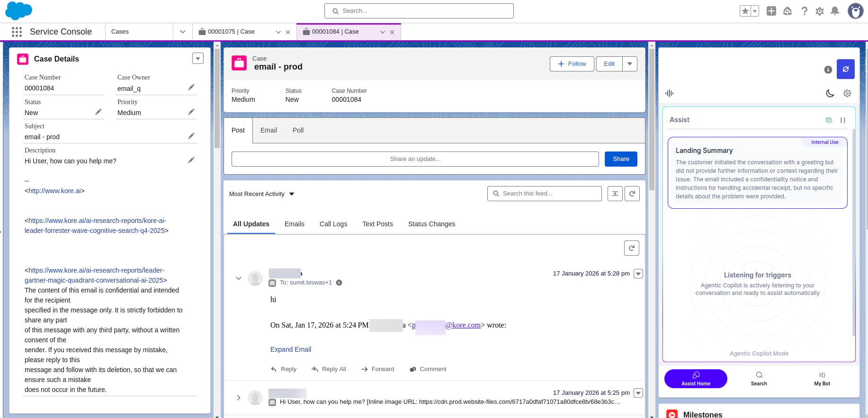Viewport: 868px width, 418px height.
Task: Open the Notifications bell
Action: click(x=835, y=11)
